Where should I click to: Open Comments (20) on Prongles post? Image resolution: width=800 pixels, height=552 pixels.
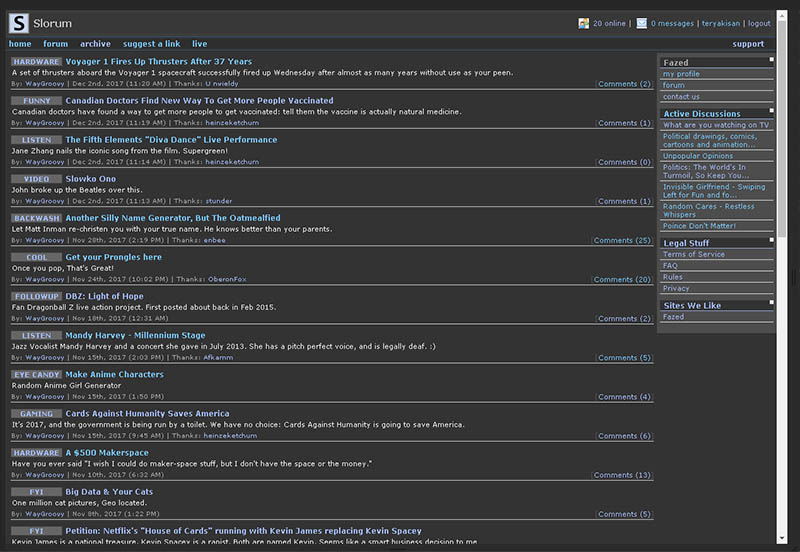tap(622, 280)
